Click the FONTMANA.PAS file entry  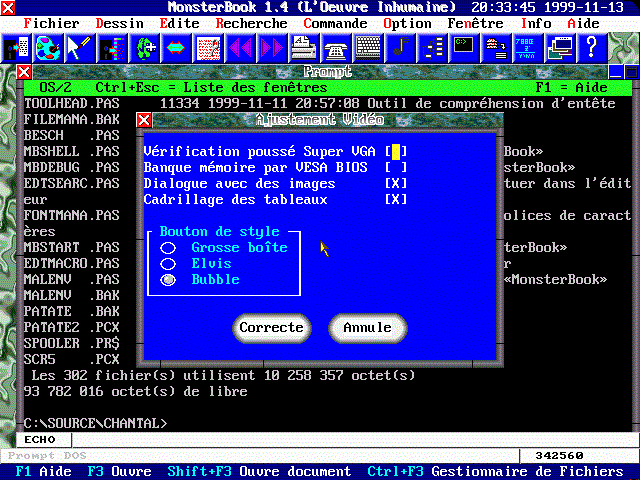[72, 216]
